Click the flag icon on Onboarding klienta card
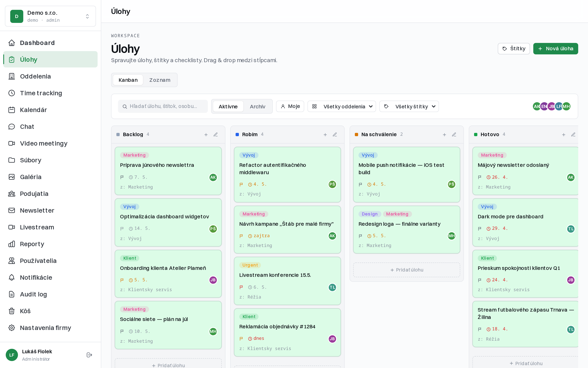Image resolution: width=588 pixels, height=368 pixels. point(122,280)
